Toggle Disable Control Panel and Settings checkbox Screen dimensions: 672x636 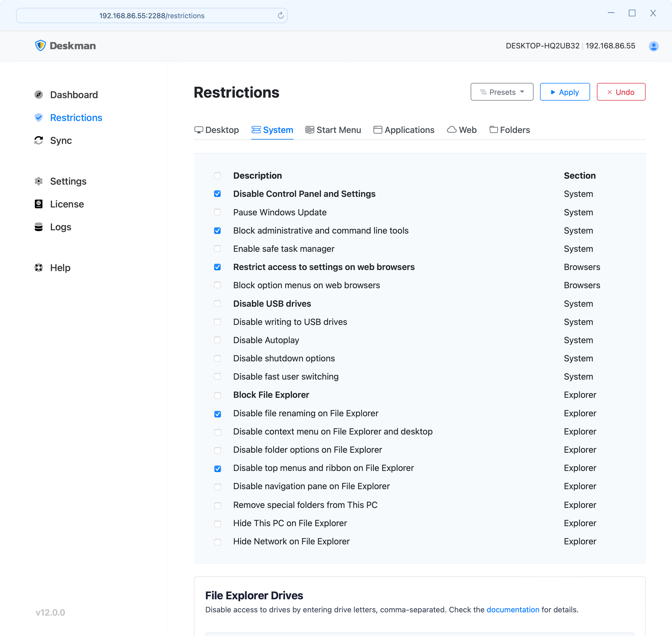pyautogui.click(x=218, y=194)
